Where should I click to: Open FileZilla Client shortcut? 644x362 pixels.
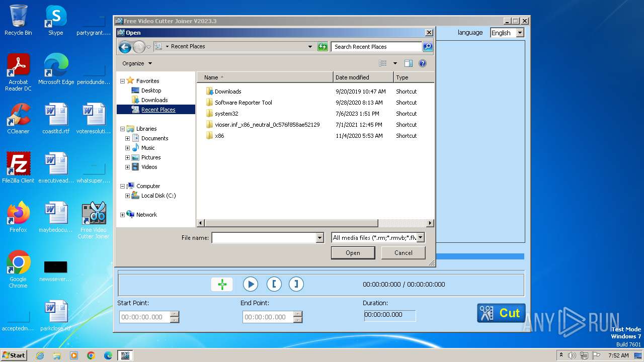[18, 168]
